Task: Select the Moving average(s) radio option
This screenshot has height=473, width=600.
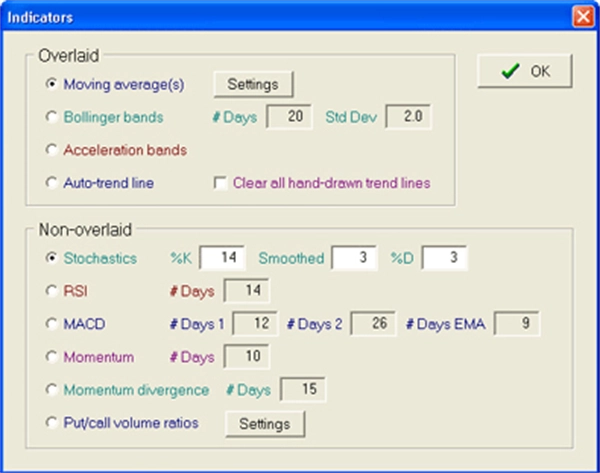Action: [52, 84]
